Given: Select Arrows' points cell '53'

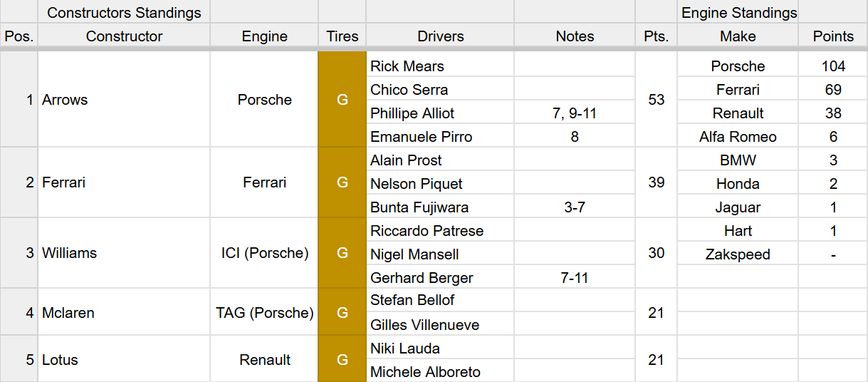Looking at the screenshot, I should (656, 100).
